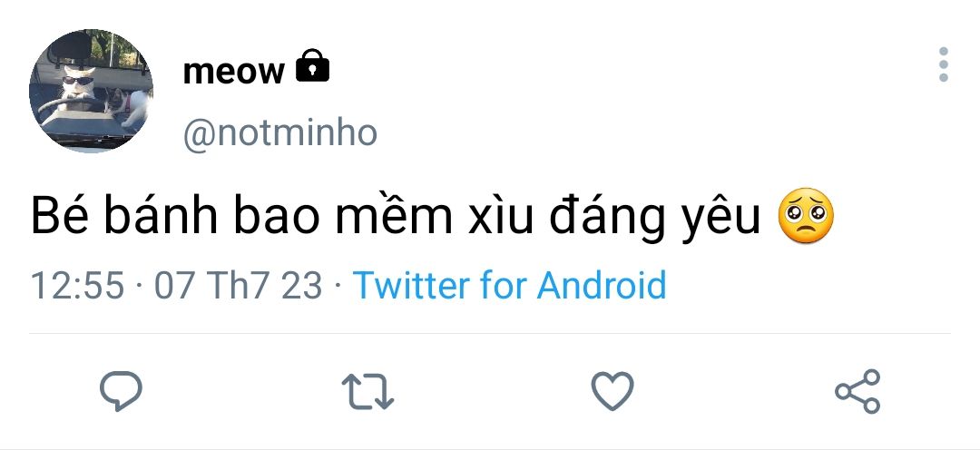
Task: Retweet this post with the arrows icon
Action: click(367, 391)
